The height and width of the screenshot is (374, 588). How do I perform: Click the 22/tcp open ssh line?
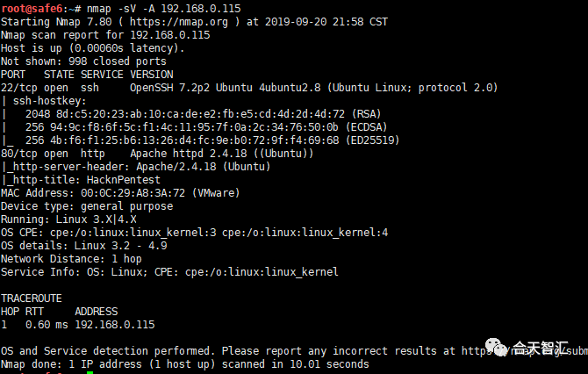(249, 88)
